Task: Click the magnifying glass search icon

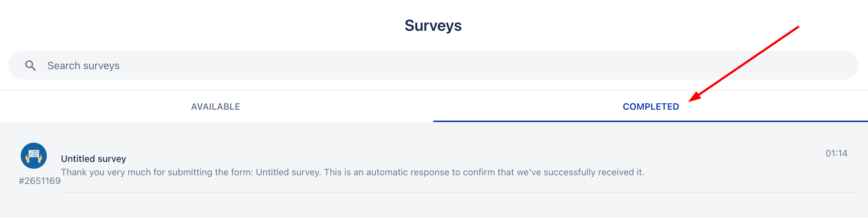Action: (x=30, y=66)
